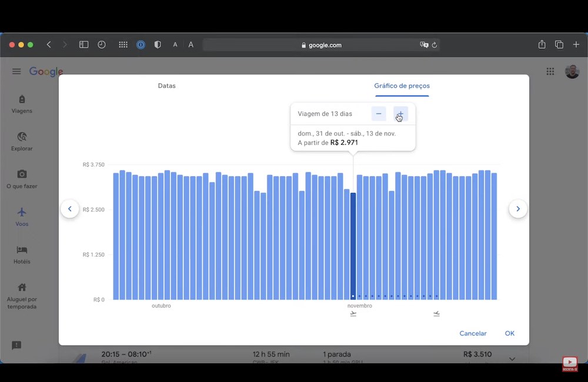The height and width of the screenshot is (382, 588).
Task: Open the history clock icon
Action: coord(102,45)
